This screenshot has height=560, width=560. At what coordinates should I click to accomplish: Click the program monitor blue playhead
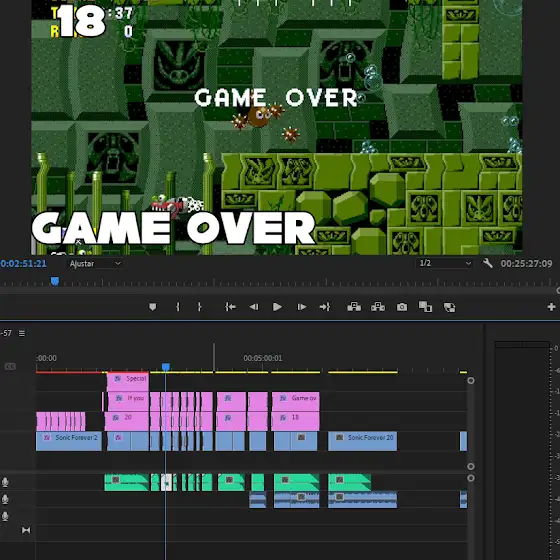click(55, 281)
